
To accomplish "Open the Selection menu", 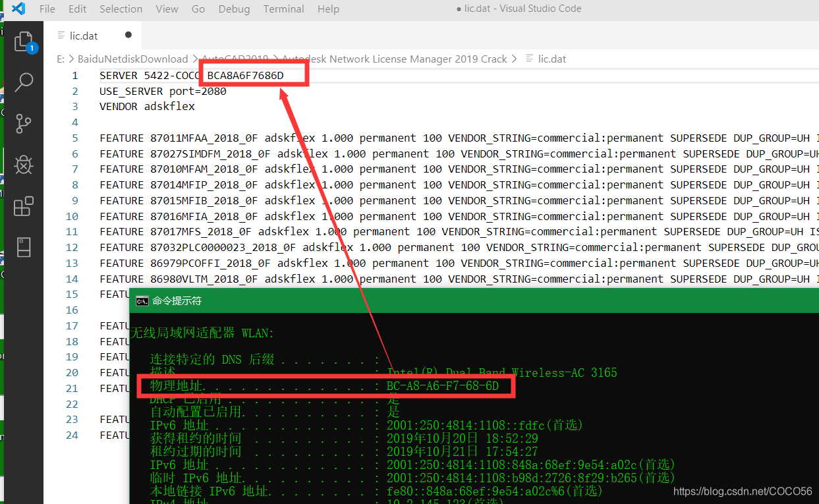I will click(121, 9).
